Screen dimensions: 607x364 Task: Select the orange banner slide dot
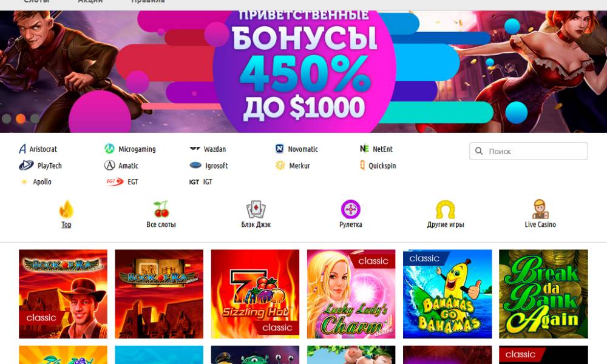pos(21,118)
